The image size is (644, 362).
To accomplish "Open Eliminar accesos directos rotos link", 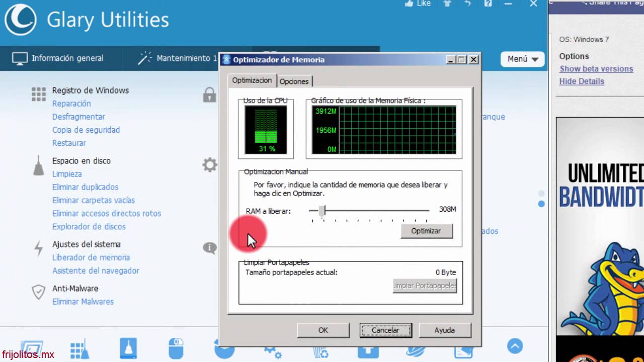I will coord(107,213).
